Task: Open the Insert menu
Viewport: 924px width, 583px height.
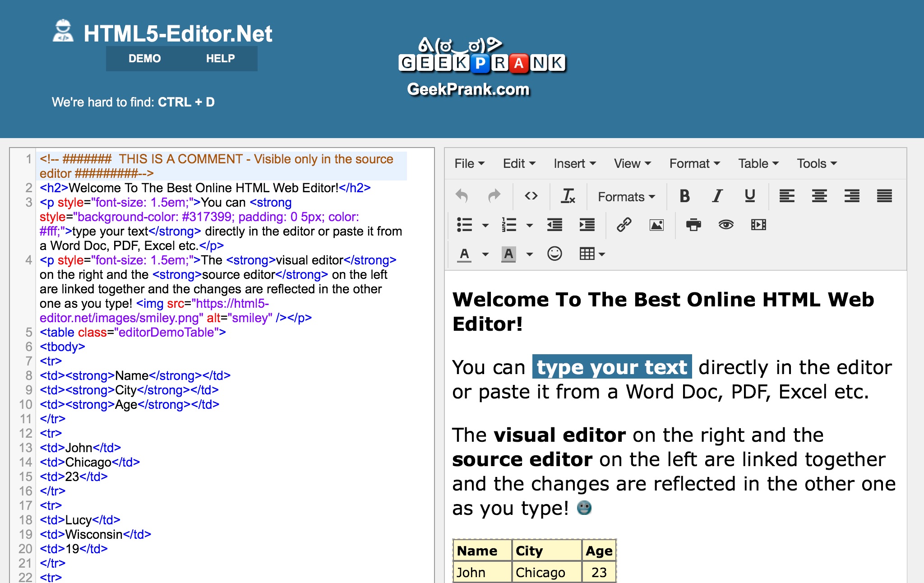Action: click(574, 163)
